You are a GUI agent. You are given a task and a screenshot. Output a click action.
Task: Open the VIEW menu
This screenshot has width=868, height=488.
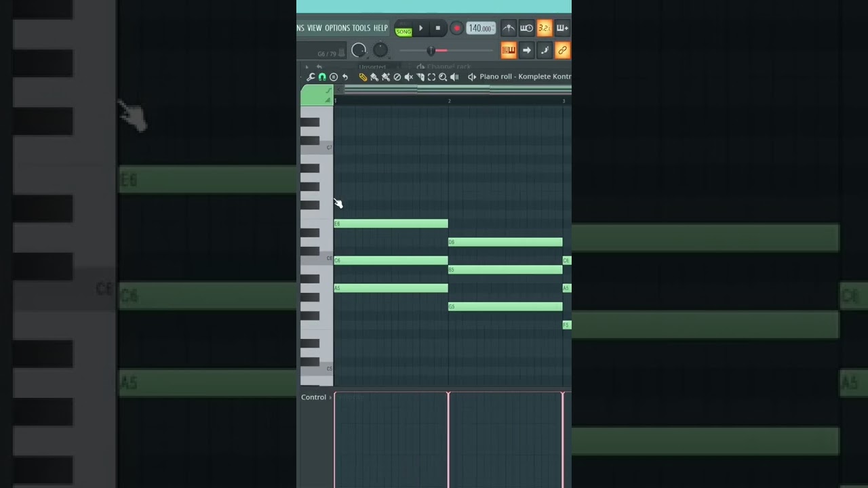click(315, 28)
